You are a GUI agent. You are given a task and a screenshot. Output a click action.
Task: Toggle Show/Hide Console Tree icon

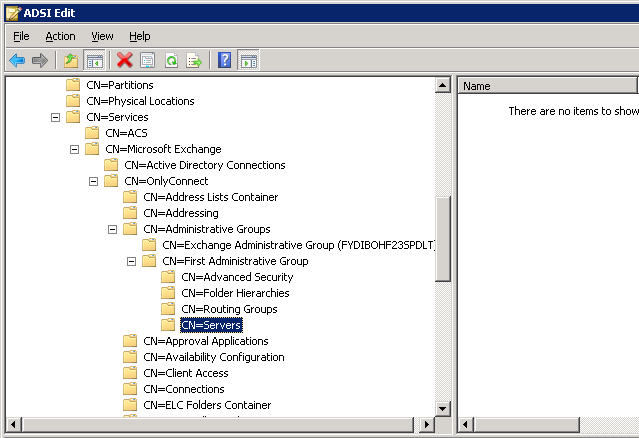coord(94,61)
